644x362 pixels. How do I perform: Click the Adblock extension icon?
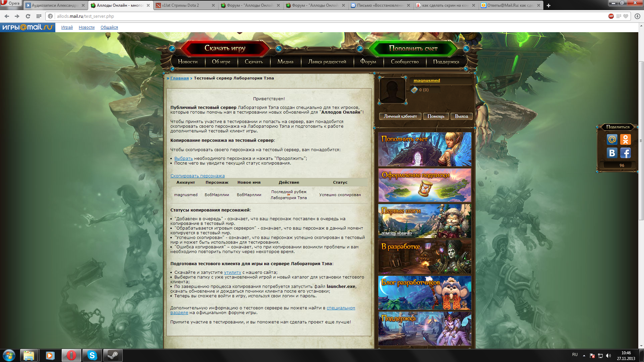pyautogui.click(x=611, y=16)
